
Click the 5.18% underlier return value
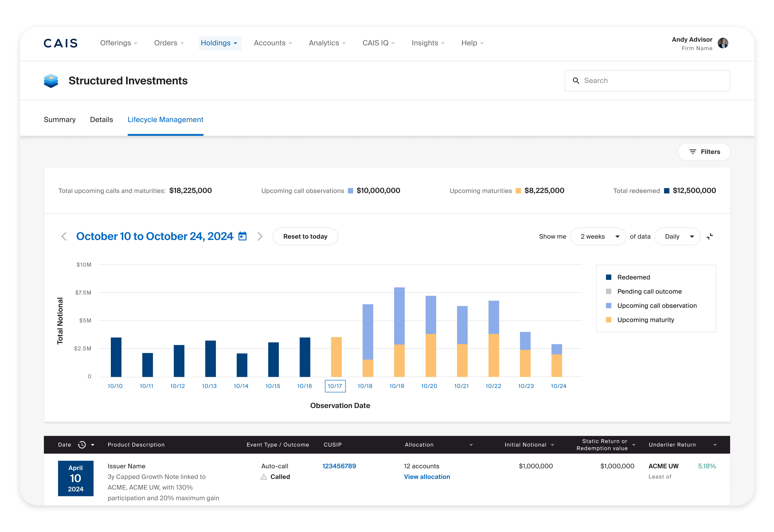[x=707, y=466]
